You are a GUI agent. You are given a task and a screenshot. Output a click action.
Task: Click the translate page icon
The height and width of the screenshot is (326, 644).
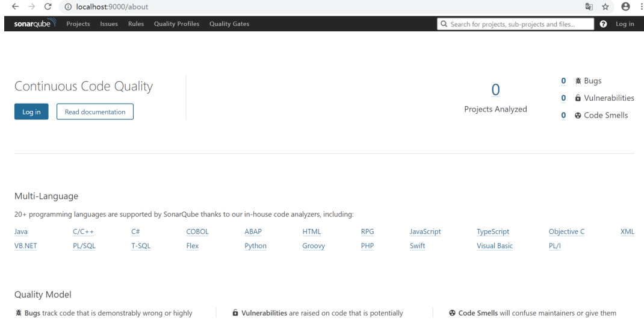click(x=589, y=7)
